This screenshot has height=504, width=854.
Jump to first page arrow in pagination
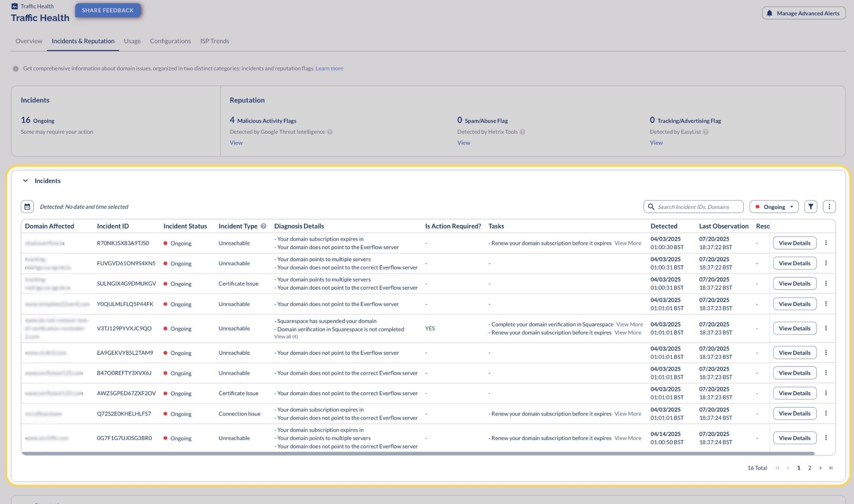(777, 468)
